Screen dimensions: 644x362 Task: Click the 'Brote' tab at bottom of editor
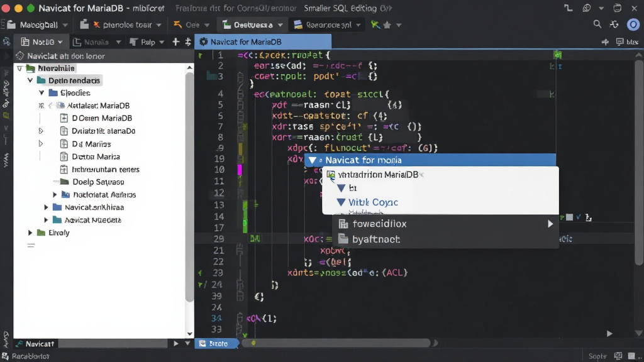pos(216,344)
